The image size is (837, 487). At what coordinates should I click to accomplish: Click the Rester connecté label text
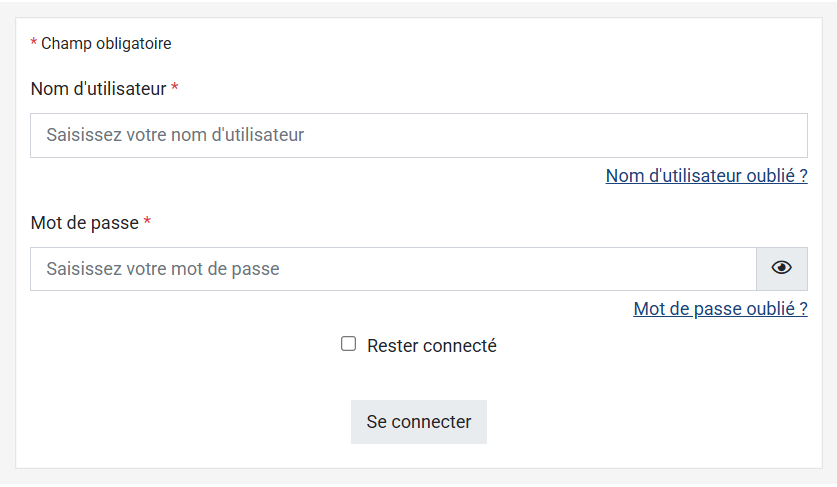(431, 346)
